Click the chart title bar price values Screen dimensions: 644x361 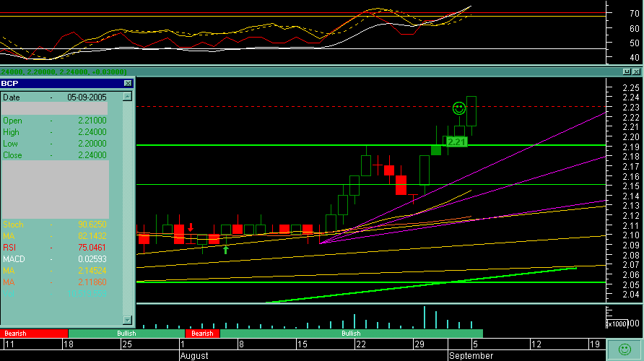tap(64, 72)
